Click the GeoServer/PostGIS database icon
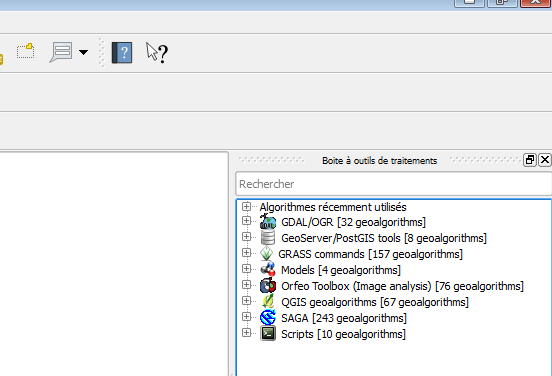 [268, 238]
